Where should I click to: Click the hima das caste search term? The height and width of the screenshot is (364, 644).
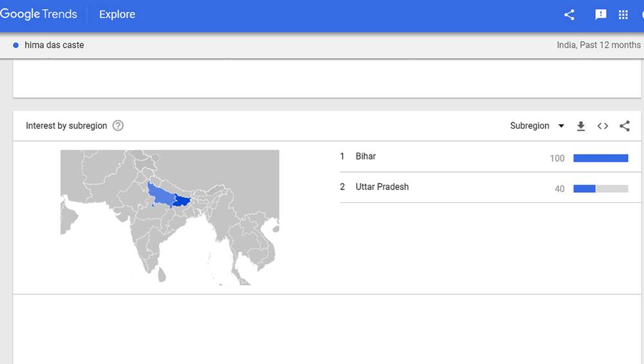pyautogui.click(x=54, y=45)
